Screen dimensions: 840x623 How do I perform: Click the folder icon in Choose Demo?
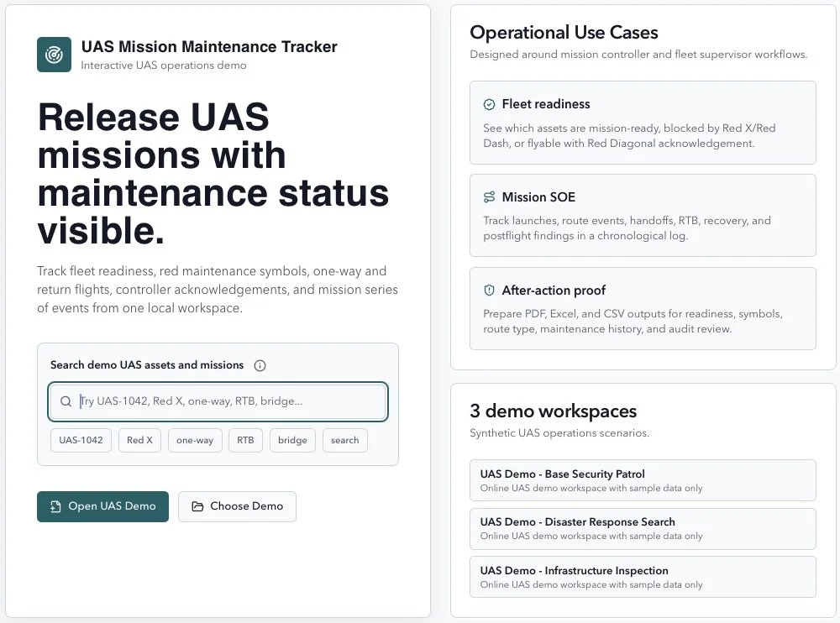pyautogui.click(x=197, y=506)
